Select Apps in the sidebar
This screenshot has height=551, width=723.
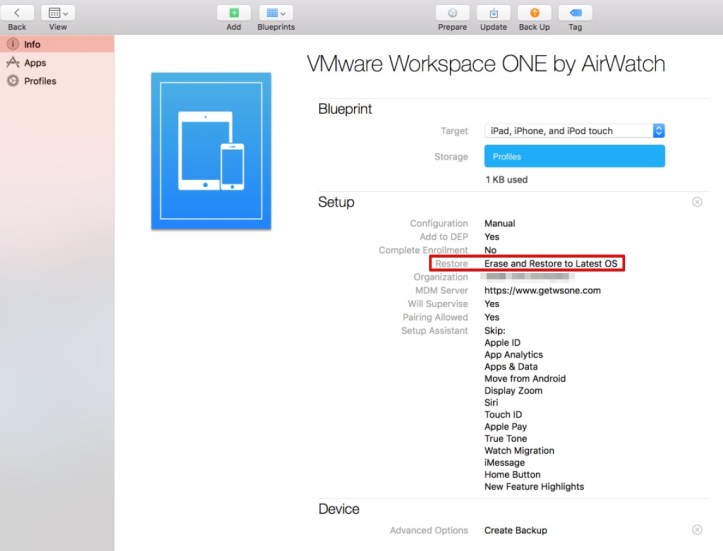pyautogui.click(x=57, y=63)
